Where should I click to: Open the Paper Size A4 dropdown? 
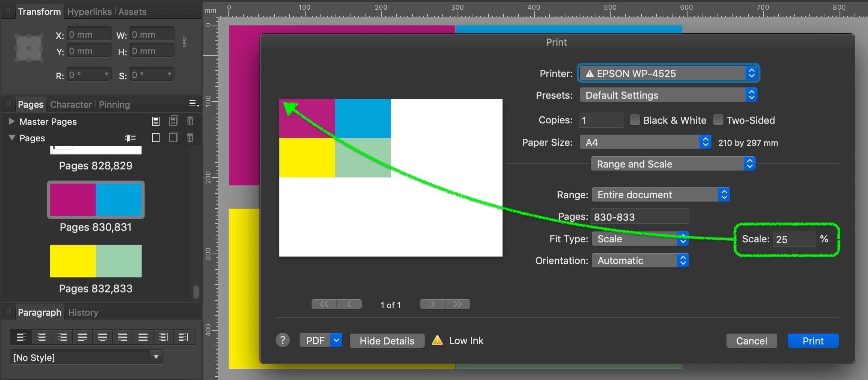point(646,142)
